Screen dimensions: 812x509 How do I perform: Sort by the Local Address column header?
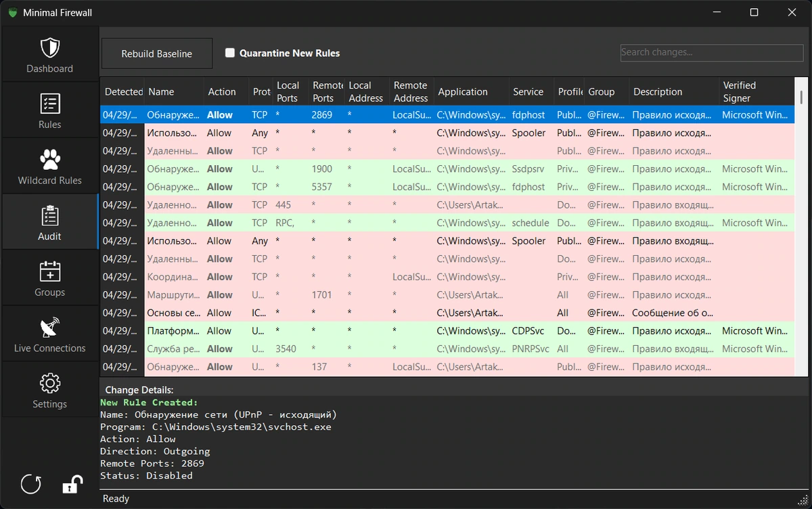(x=367, y=91)
